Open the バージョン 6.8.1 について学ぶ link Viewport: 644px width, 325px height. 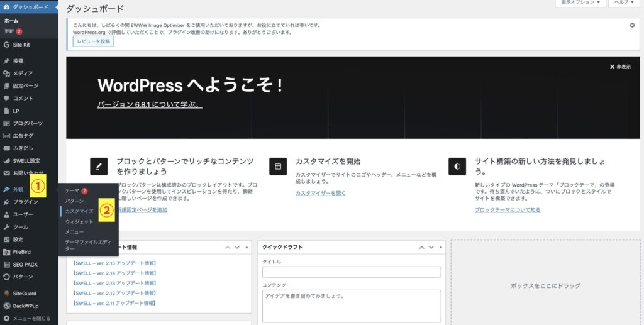(x=150, y=104)
